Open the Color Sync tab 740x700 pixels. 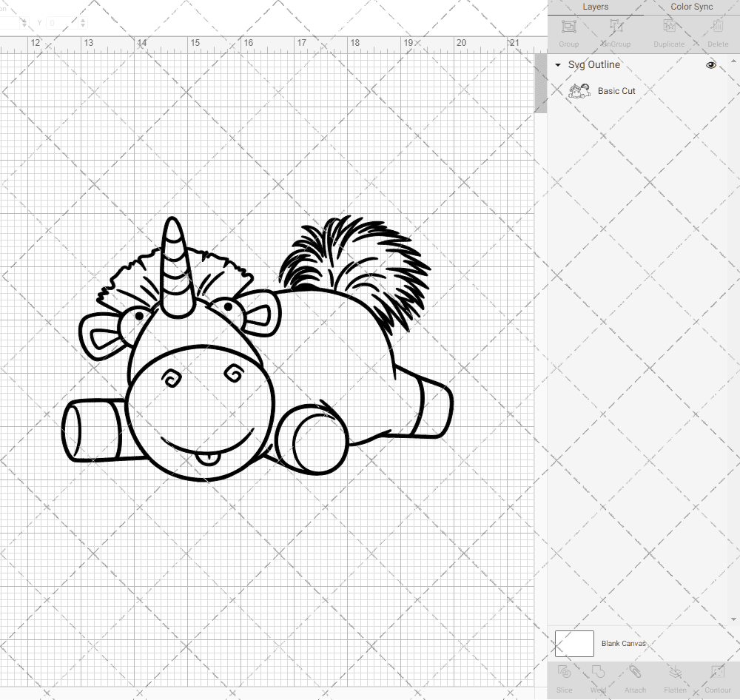click(x=691, y=7)
